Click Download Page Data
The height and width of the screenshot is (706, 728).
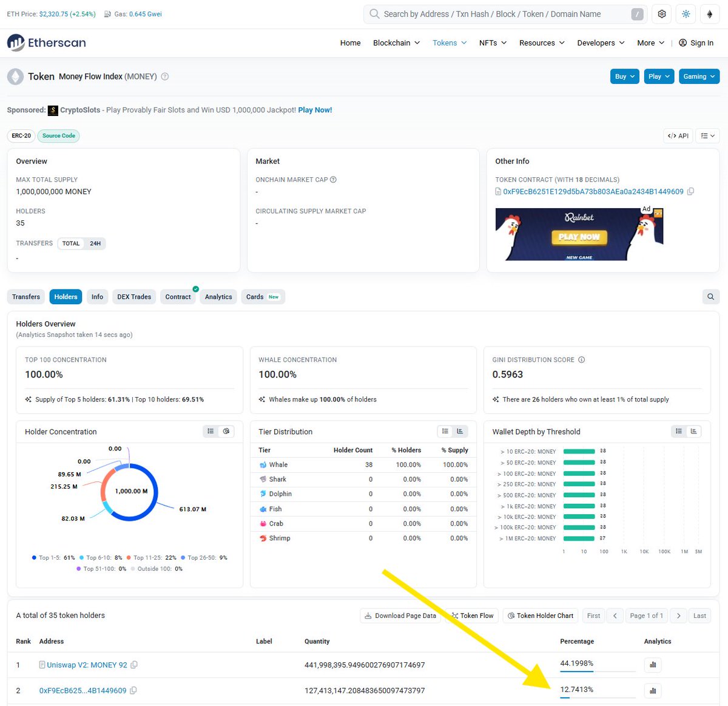400,616
